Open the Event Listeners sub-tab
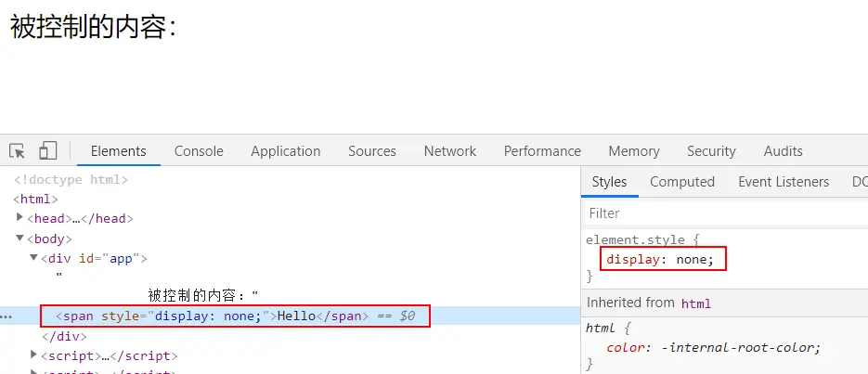The width and height of the screenshot is (868, 374). (784, 182)
